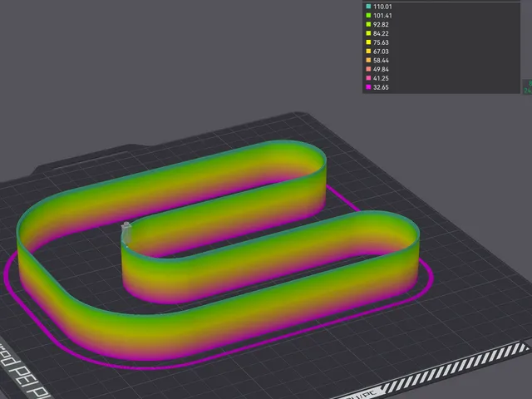Click the 58.44 orange swatch
532x399 pixels.
(x=368, y=60)
